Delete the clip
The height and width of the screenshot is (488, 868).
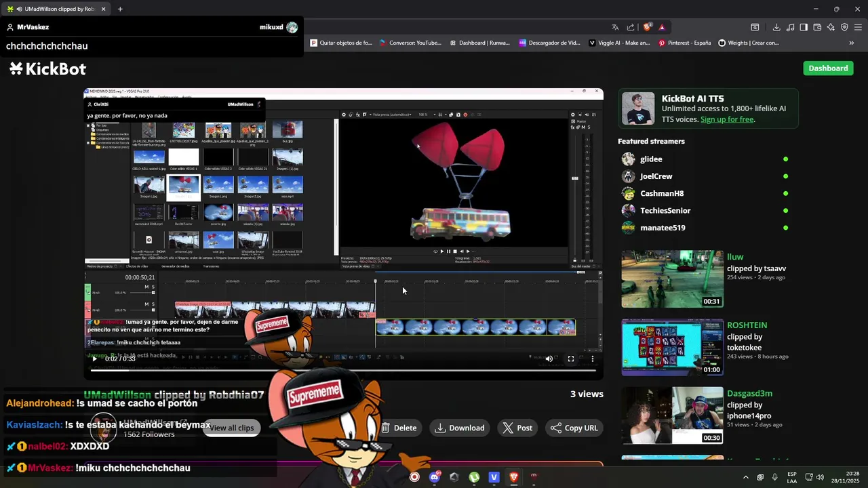point(399,428)
